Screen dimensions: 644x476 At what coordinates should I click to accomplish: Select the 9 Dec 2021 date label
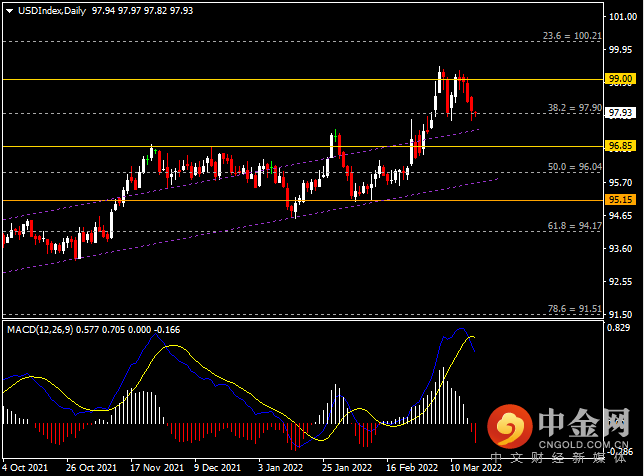pyautogui.click(x=217, y=468)
